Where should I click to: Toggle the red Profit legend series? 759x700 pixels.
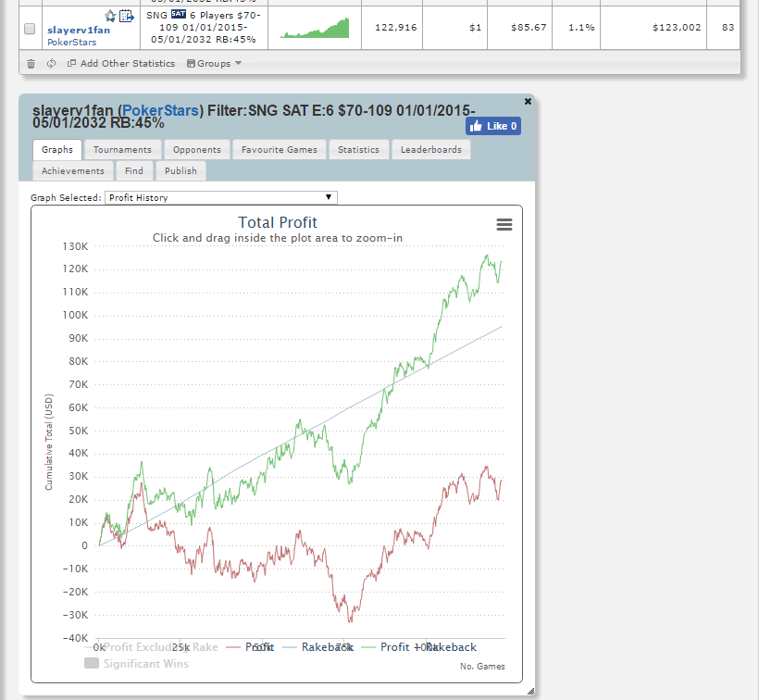pos(250,647)
